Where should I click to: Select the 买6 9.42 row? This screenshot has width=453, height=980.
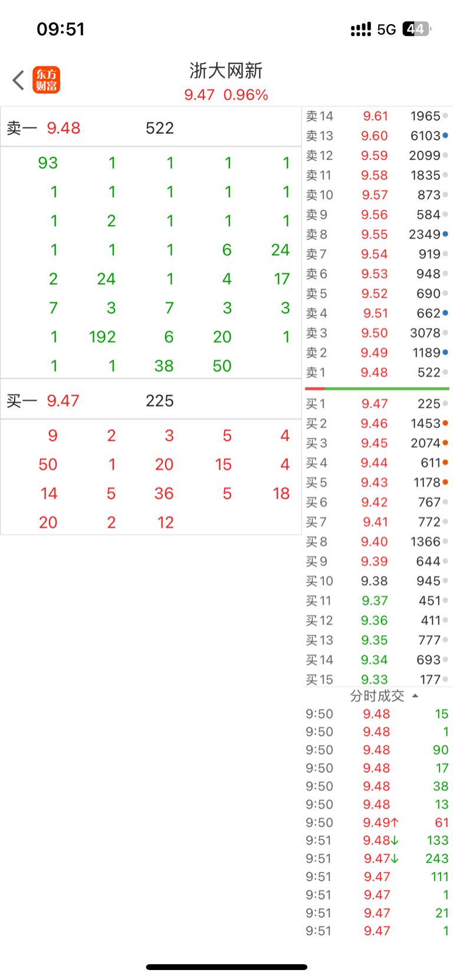[377, 502]
